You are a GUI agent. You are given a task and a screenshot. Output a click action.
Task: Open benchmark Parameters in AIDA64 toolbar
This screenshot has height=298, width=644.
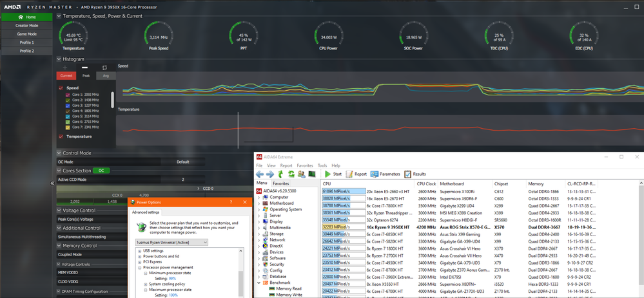[385, 174]
